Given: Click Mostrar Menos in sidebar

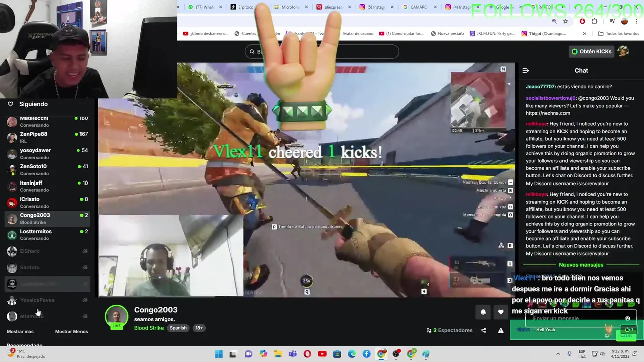Looking at the screenshot, I should (71, 331).
